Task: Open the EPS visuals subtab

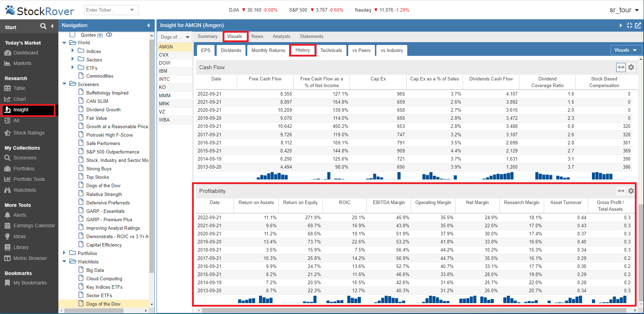Action: point(206,50)
